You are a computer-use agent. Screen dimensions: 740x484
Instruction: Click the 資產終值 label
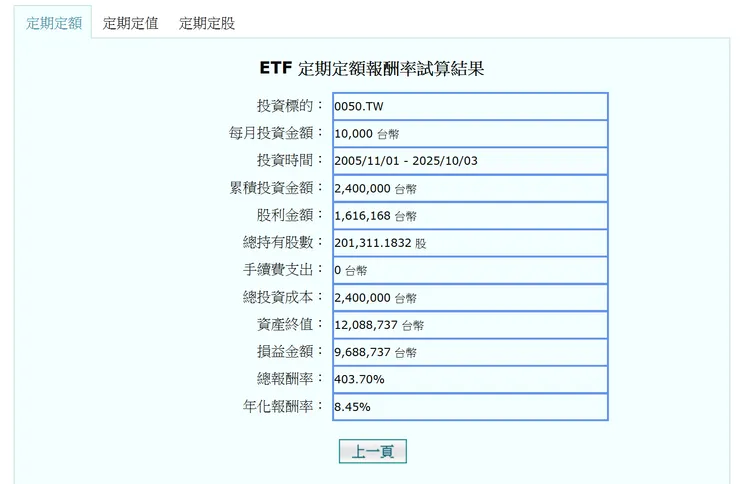coord(290,325)
